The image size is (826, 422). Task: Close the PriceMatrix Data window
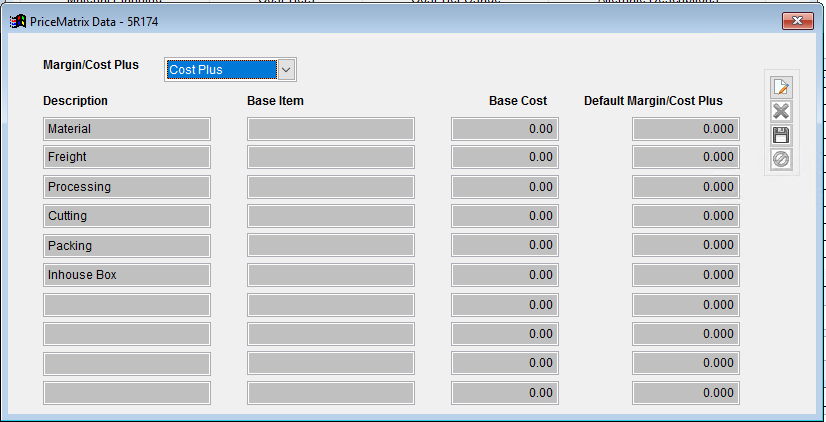click(x=795, y=20)
